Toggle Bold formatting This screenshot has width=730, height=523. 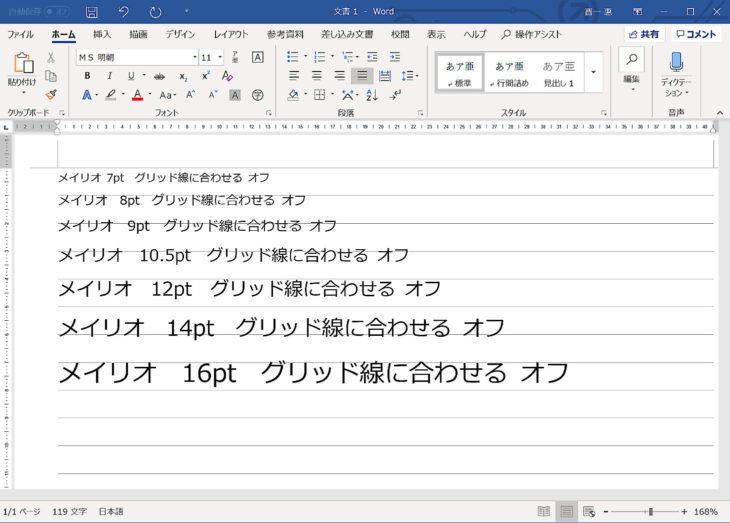[x=87, y=76]
